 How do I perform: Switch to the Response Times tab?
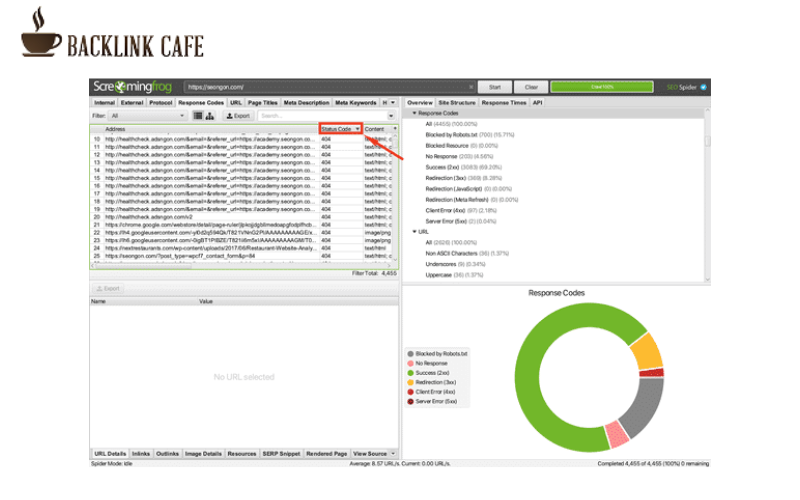pos(504,103)
